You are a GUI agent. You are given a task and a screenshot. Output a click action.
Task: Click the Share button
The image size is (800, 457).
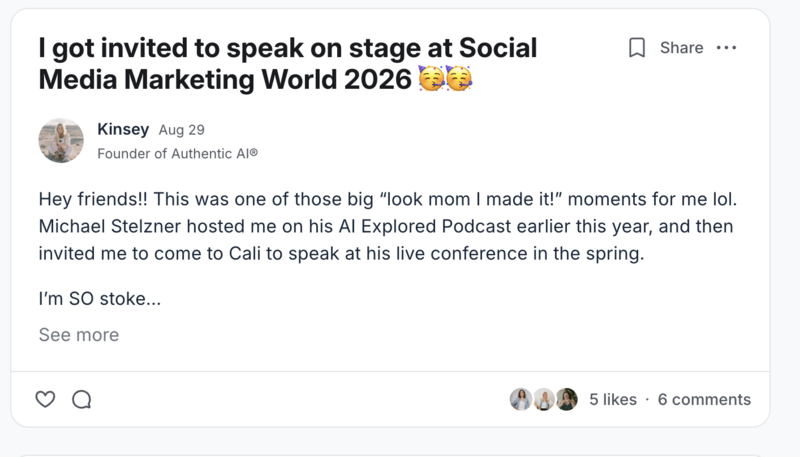(681, 48)
